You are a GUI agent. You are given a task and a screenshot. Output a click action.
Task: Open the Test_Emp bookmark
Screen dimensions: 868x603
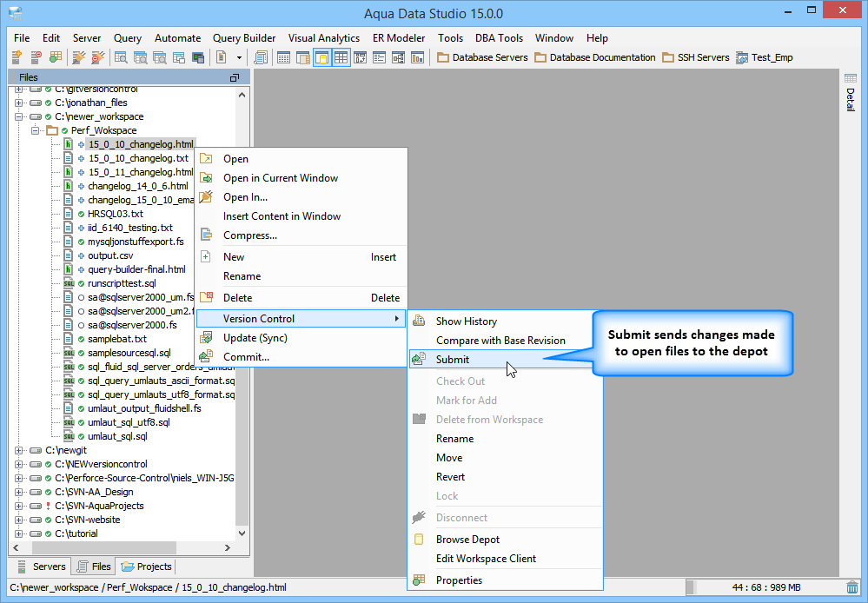point(765,57)
